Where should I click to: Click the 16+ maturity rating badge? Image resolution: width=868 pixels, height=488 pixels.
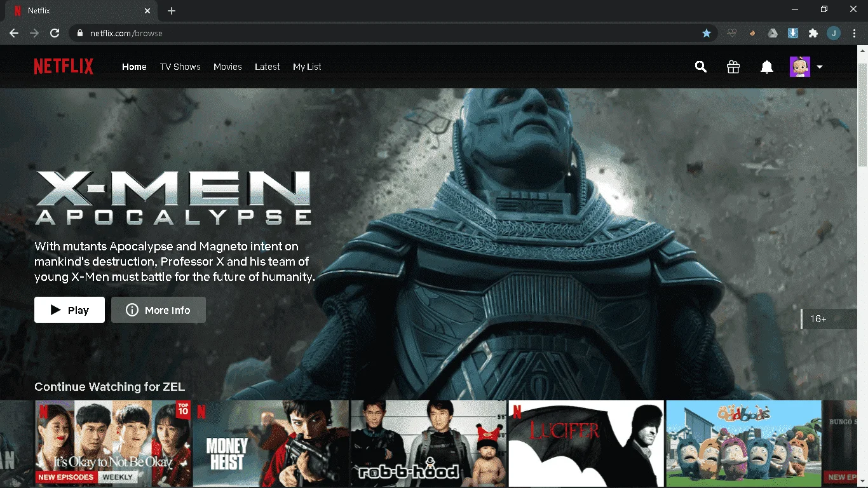829,319
